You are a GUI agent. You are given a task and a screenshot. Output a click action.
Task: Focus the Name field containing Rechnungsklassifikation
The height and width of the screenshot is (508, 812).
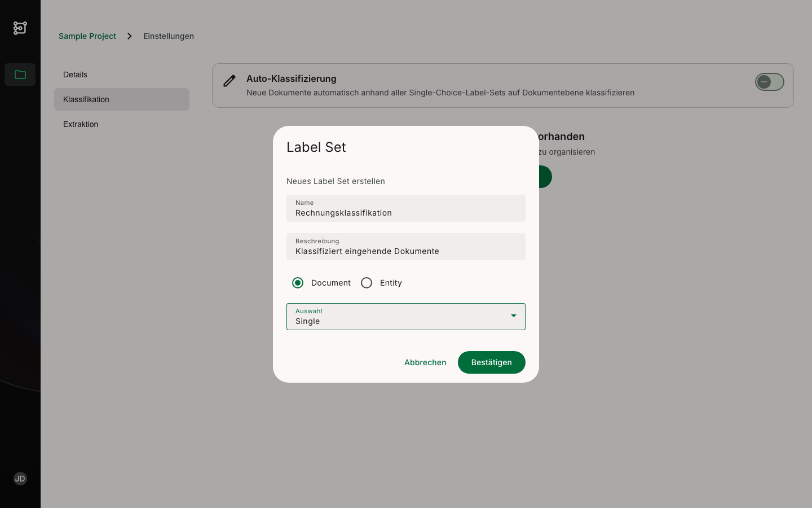coord(405,209)
